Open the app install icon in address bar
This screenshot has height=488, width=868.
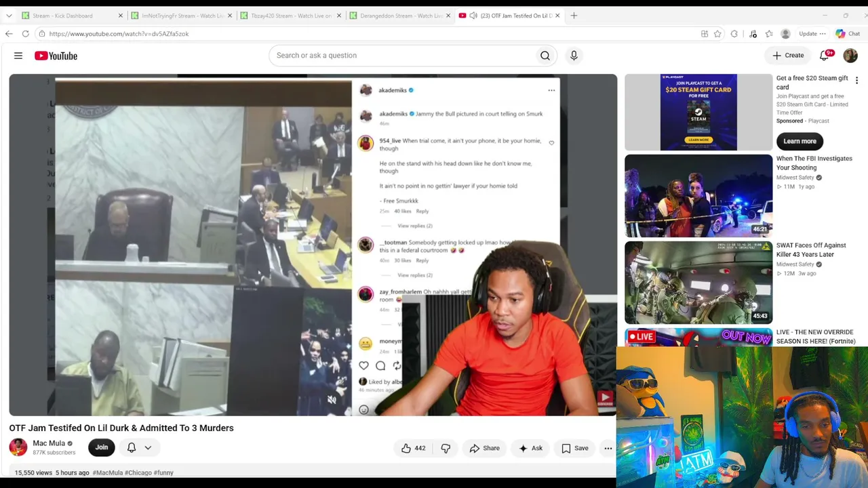(705, 34)
